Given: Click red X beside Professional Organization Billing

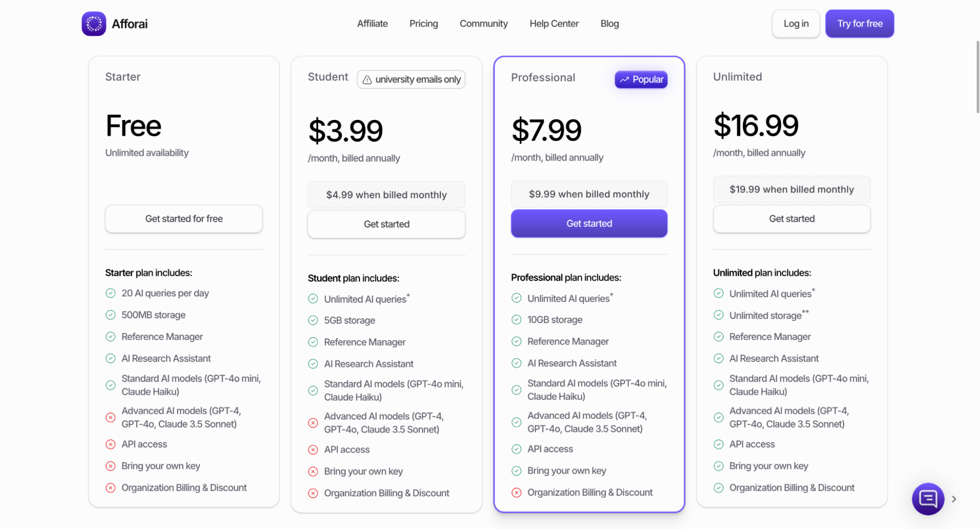Looking at the screenshot, I should point(517,493).
